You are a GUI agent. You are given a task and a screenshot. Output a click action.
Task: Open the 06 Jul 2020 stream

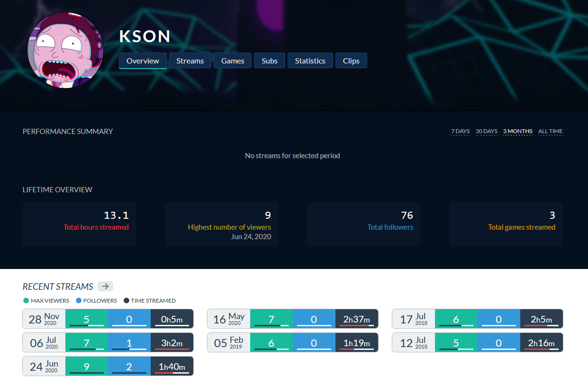108,342
